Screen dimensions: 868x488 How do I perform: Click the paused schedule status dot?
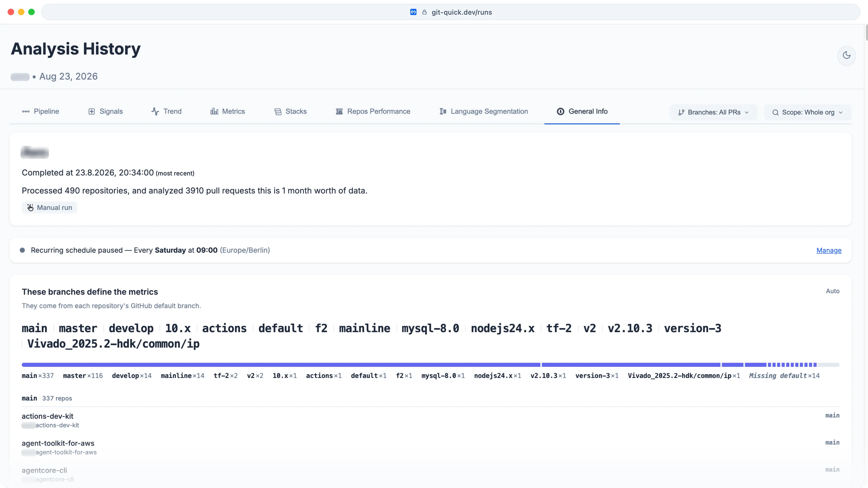point(22,250)
